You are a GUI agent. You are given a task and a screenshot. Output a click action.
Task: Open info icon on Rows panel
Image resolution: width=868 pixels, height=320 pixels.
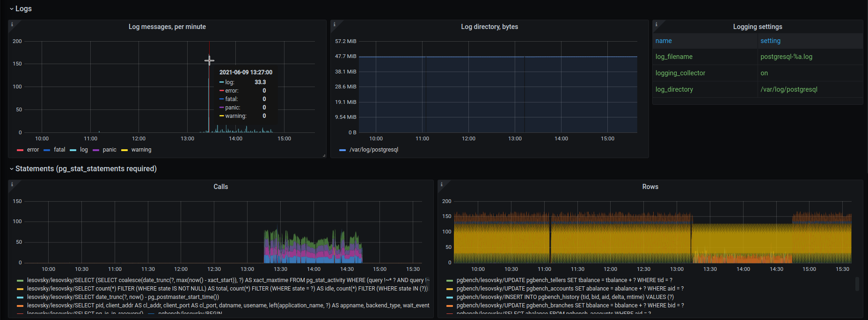click(442, 184)
